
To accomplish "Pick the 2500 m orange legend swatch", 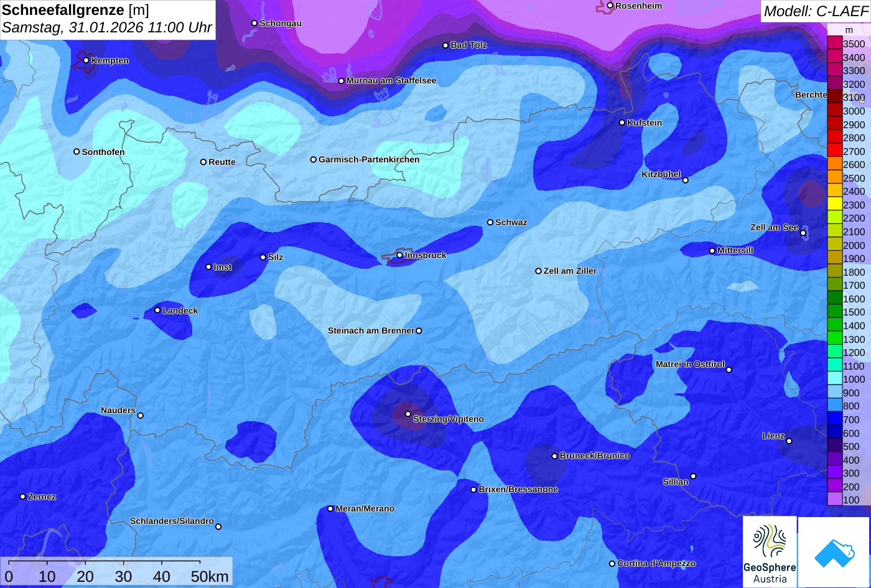I will [x=834, y=178].
